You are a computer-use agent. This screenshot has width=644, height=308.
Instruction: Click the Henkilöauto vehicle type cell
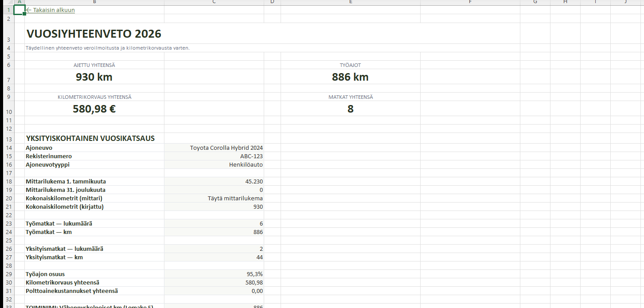point(243,164)
